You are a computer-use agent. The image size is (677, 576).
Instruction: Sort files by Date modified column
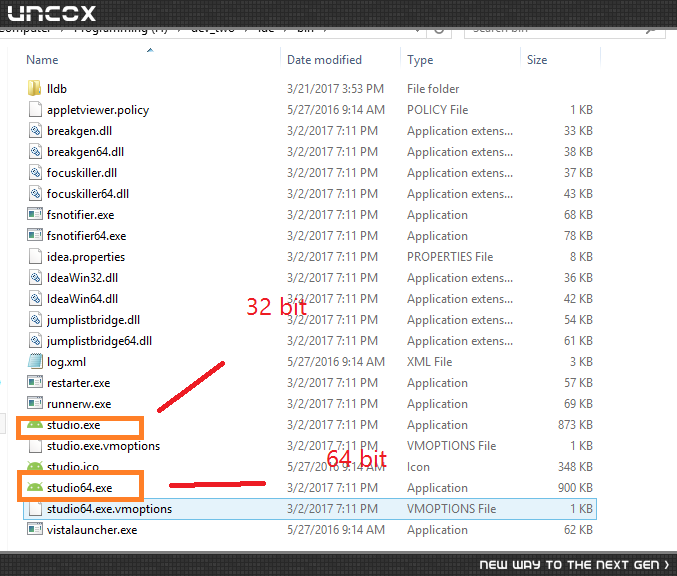324,60
